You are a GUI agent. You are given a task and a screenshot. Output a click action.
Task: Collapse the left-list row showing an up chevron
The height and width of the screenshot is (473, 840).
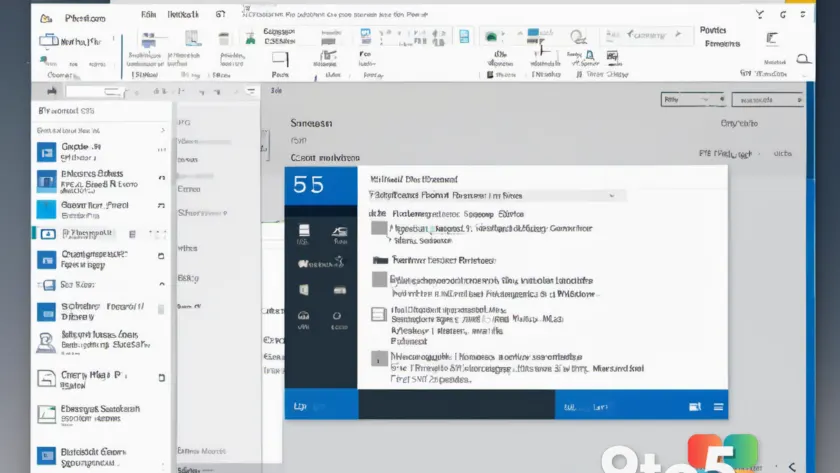click(101, 284)
